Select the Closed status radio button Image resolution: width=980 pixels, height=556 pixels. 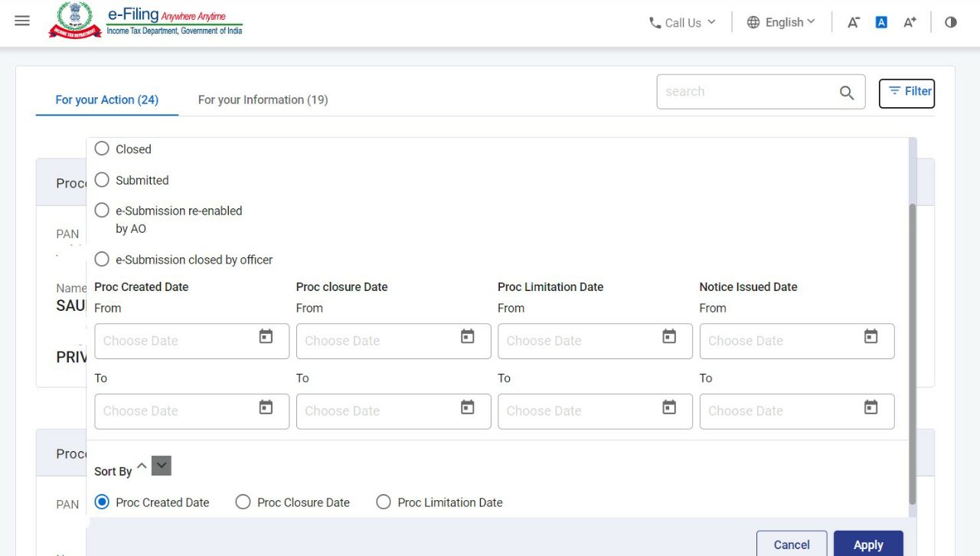(103, 149)
